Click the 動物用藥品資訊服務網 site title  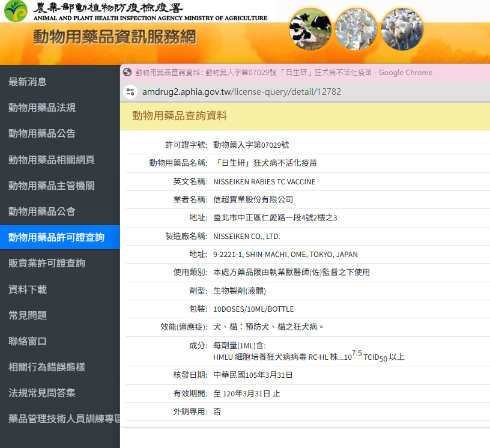click(x=115, y=37)
